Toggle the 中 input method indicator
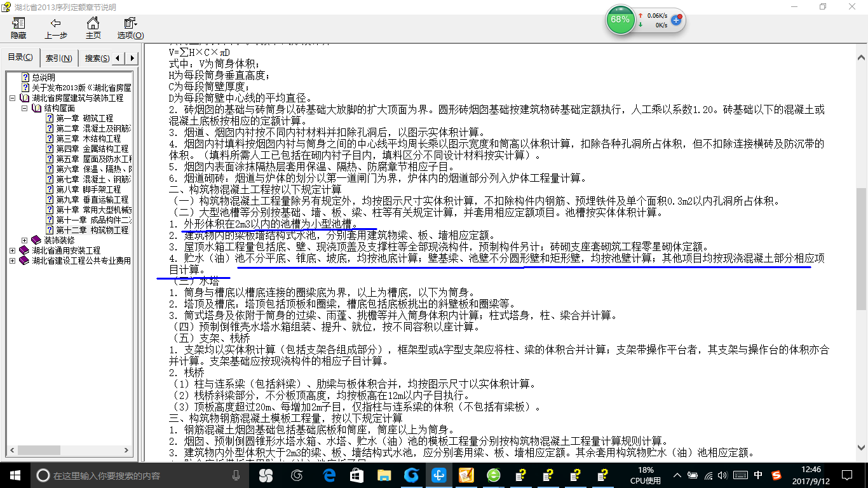Screen dimensions: 868x488 tap(759, 475)
